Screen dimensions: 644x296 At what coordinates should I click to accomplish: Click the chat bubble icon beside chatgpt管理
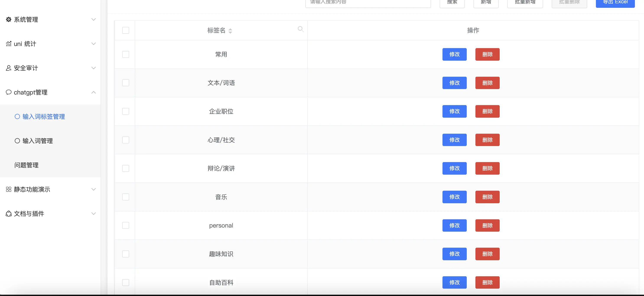pyautogui.click(x=8, y=92)
